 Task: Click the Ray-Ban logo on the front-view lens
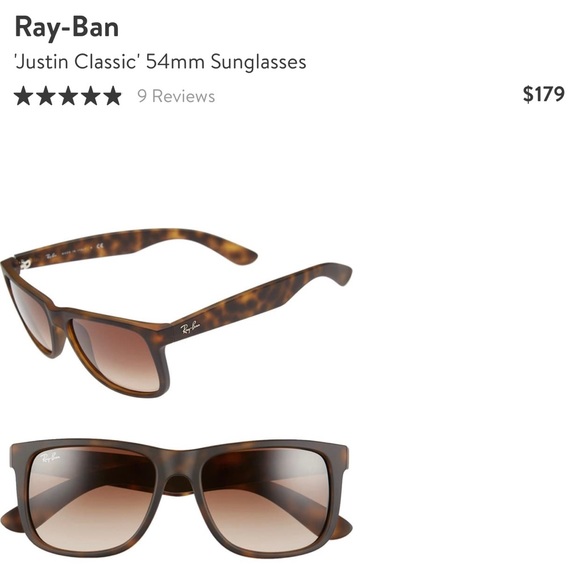coord(51,459)
